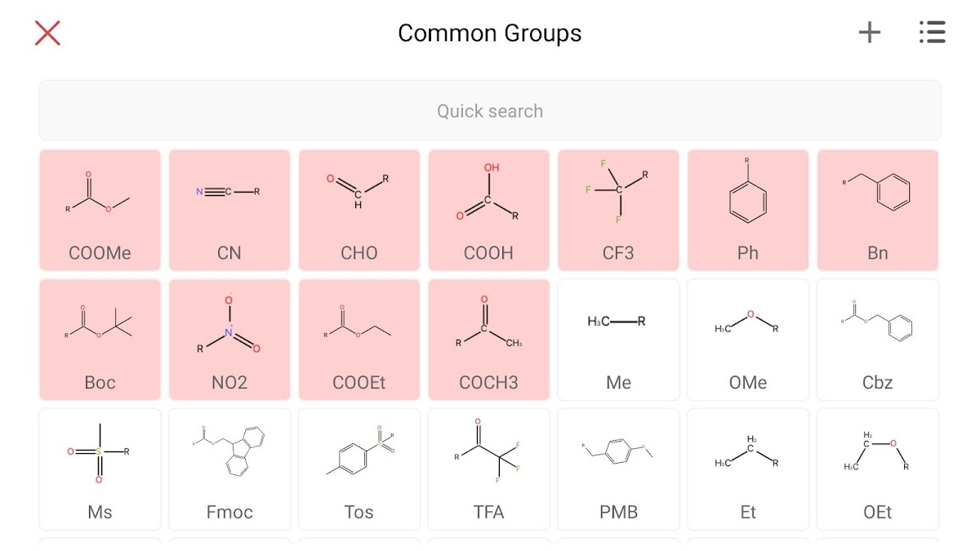The height and width of the screenshot is (551, 980).
Task: Select the COOEt ethyl ester group
Action: click(x=359, y=340)
